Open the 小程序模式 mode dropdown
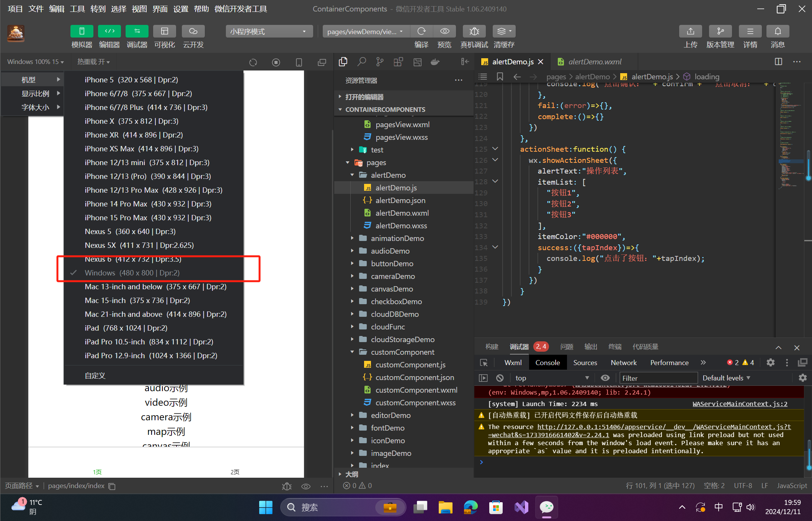812x521 pixels. pyautogui.click(x=269, y=31)
